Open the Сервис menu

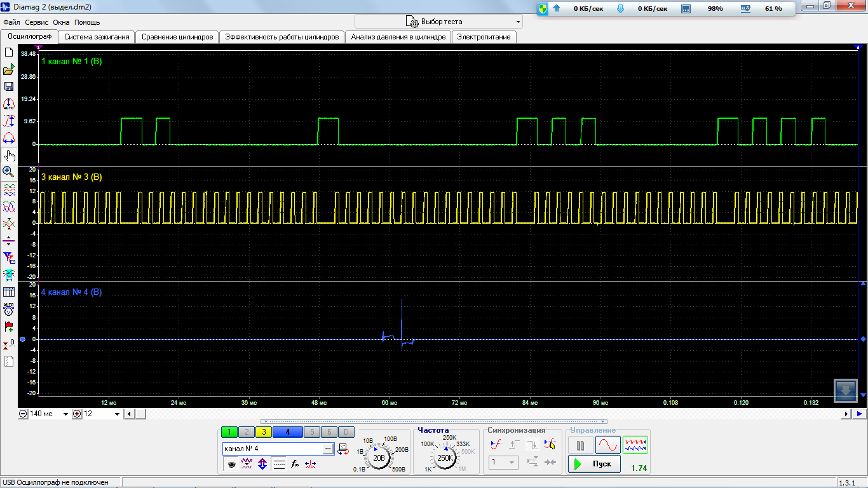pyautogui.click(x=37, y=22)
